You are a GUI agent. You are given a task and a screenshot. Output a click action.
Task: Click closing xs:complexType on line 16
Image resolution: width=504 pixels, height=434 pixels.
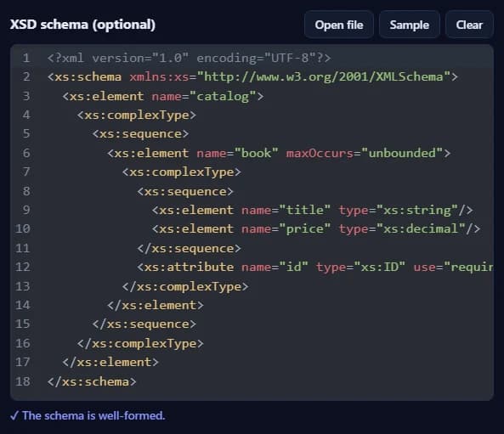pos(140,343)
